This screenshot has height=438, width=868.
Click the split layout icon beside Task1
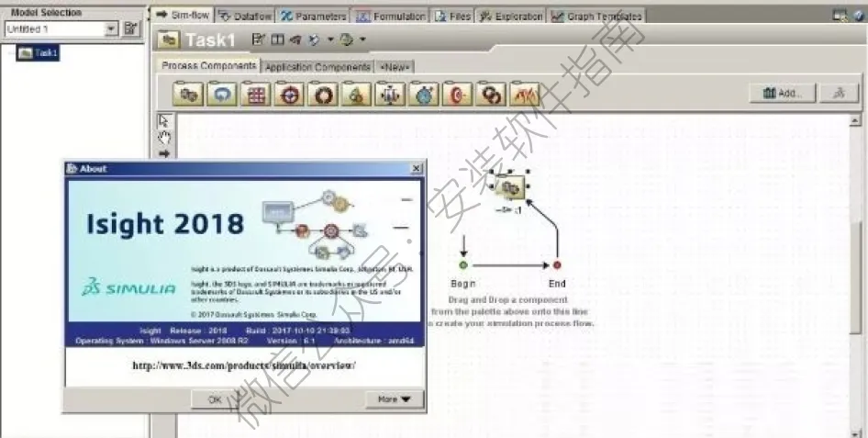tap(278, 39)
